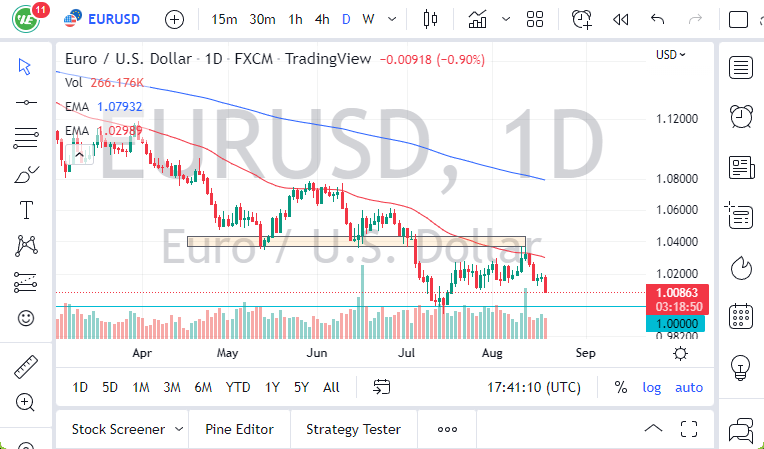Set the date range to YTD
Viewport: 764px width, 449px height.
[238, 387]
